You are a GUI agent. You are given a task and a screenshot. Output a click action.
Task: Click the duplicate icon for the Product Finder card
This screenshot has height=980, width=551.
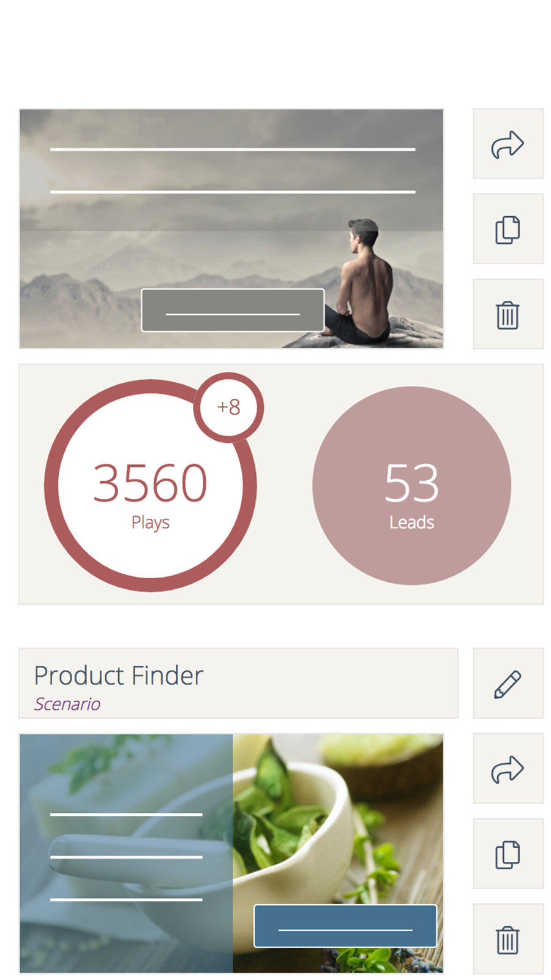(508, 853)
